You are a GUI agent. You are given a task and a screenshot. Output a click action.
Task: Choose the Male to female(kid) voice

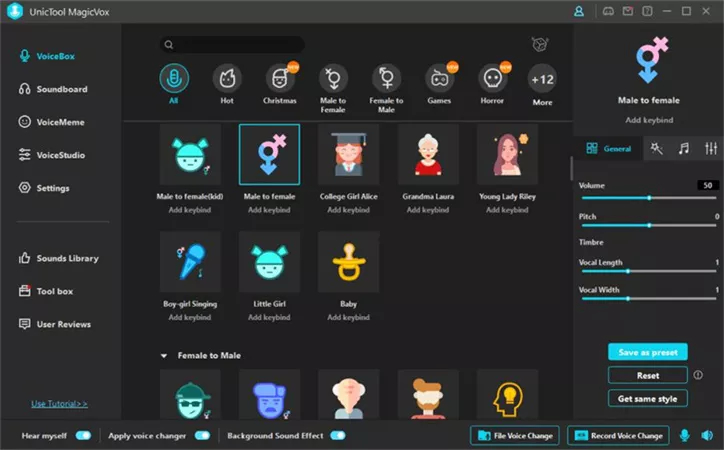pyautogui.click(x=190, y=154)
